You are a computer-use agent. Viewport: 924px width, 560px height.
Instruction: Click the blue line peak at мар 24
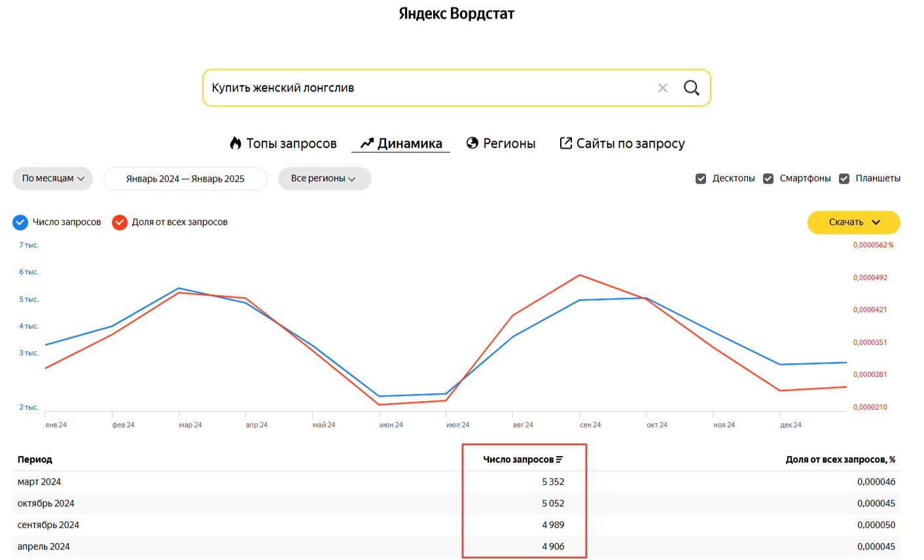point(179,288)
